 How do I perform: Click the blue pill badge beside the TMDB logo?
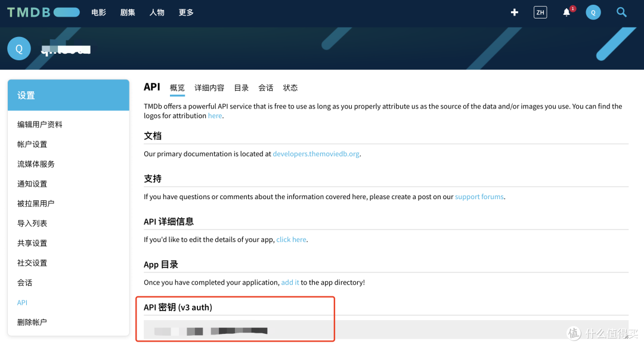[67, 11]
